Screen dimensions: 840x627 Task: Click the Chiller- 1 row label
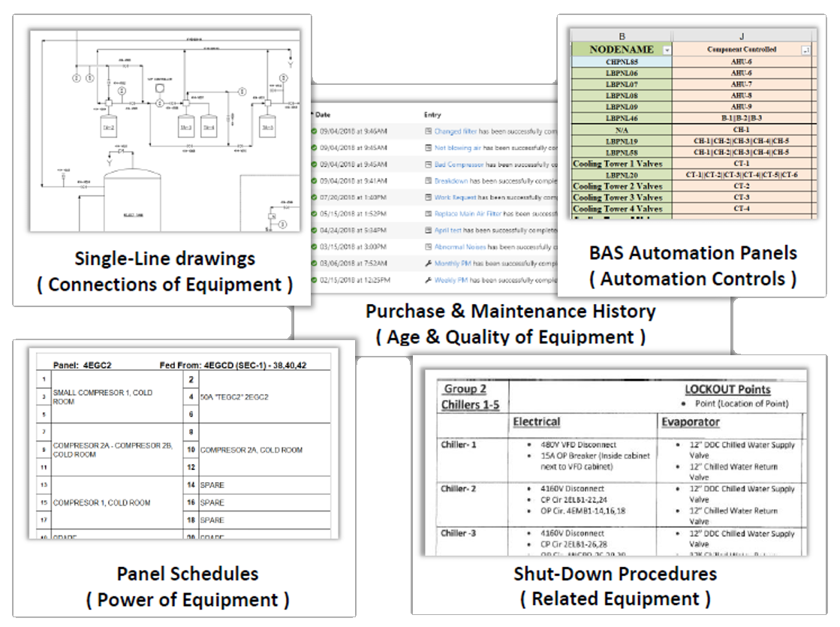pos(458,445)
